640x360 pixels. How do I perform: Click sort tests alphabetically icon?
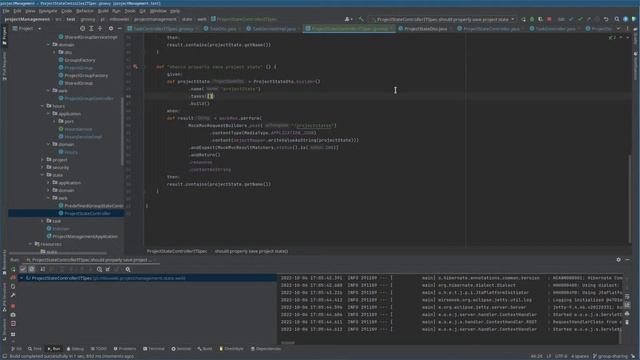coord(42,269)
